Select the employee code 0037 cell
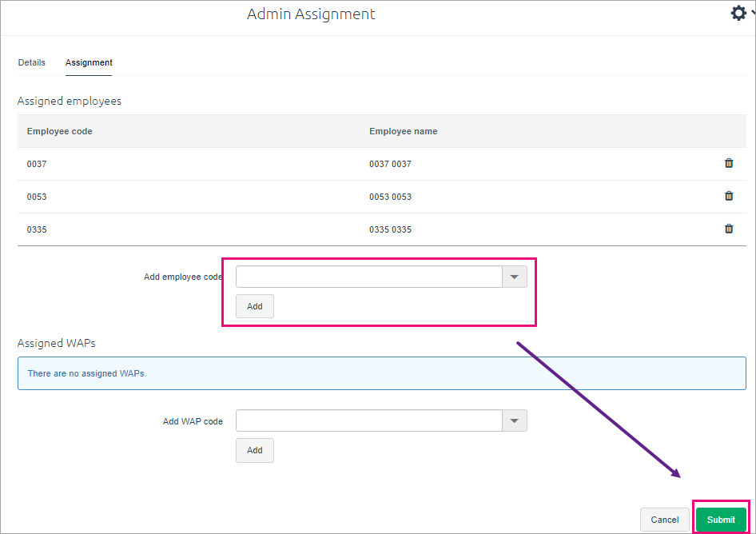The height and width of the screenshot is (534, 756). [37, 164]
